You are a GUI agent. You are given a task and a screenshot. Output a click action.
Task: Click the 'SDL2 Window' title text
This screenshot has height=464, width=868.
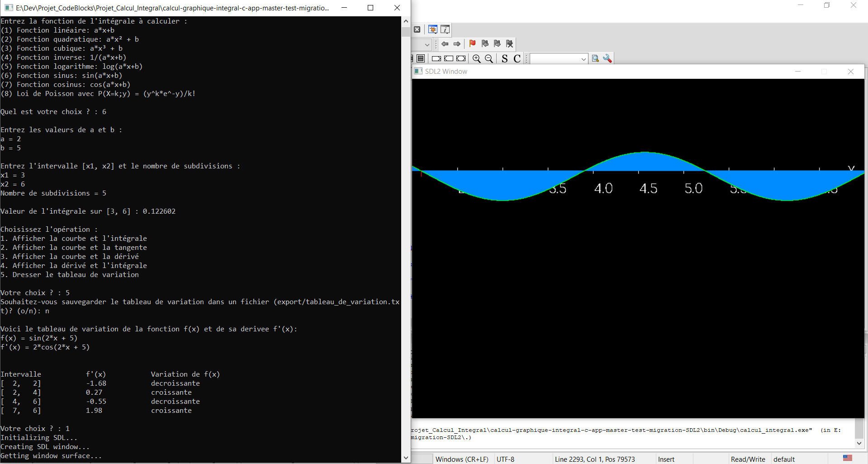446,72
